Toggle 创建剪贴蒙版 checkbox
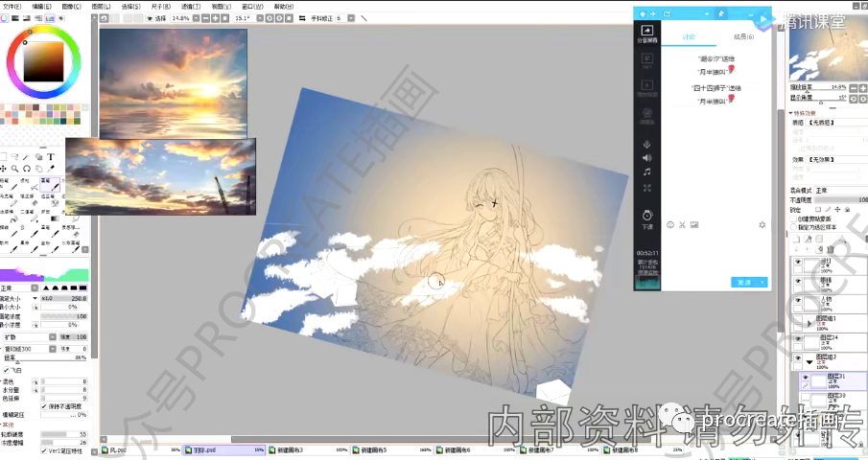Viewport: 868px width, 460px height. [794, 218]
